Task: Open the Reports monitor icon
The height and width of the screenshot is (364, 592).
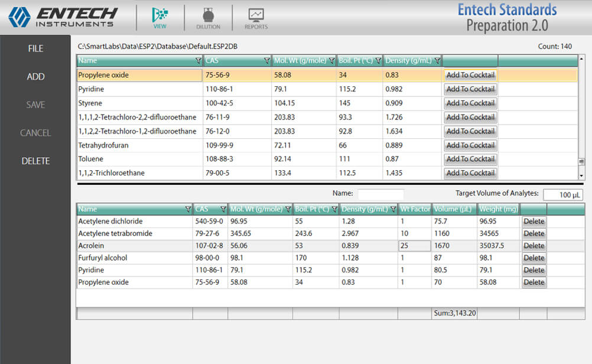Action: pyautogui.click(x=256, y=18)
